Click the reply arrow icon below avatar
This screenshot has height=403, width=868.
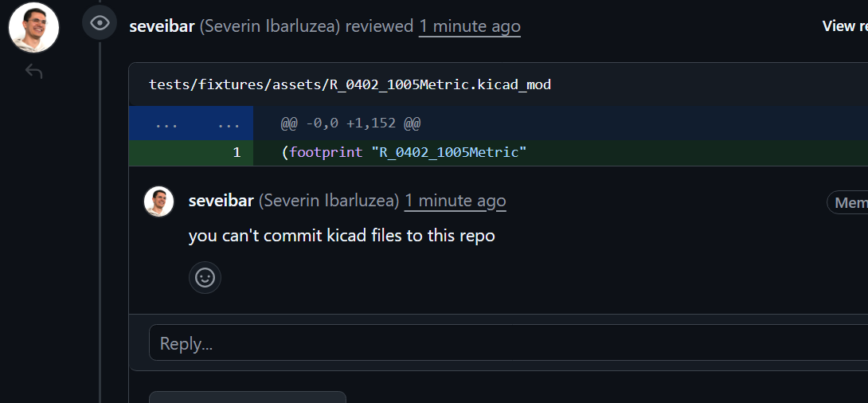[x=33, y=72]
